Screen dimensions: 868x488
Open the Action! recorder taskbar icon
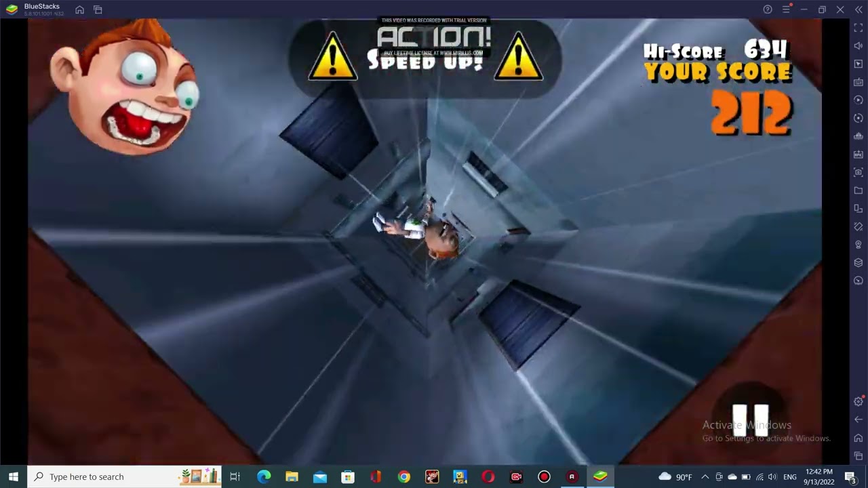point(572,476)
